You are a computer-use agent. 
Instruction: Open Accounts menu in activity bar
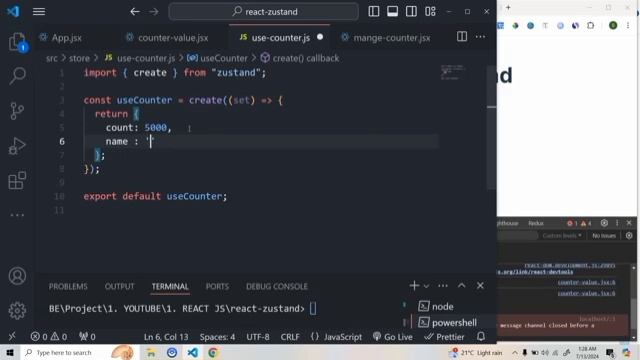click(17, 276)
